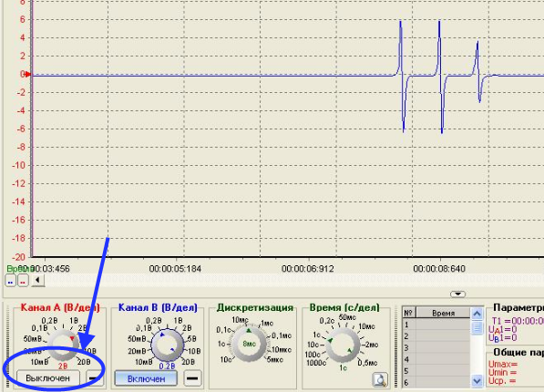Click the 00:00:08:640 time axis label

(x=439, y=269)
